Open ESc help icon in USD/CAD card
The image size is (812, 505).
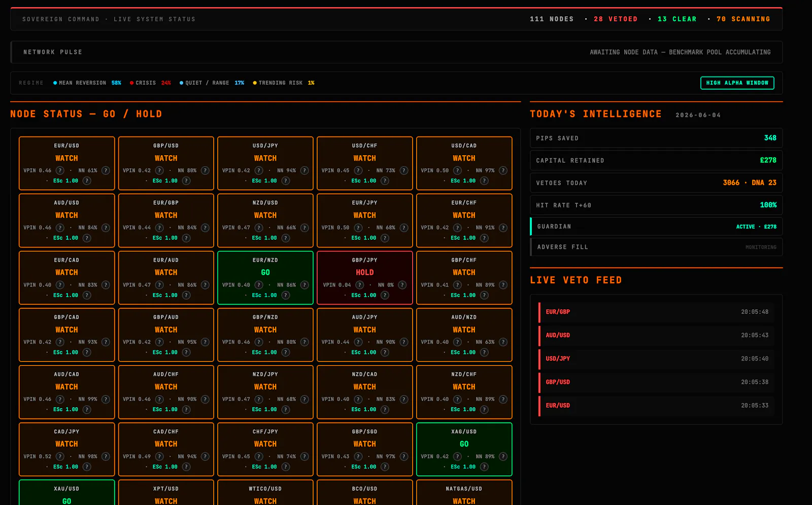(484, 181)
